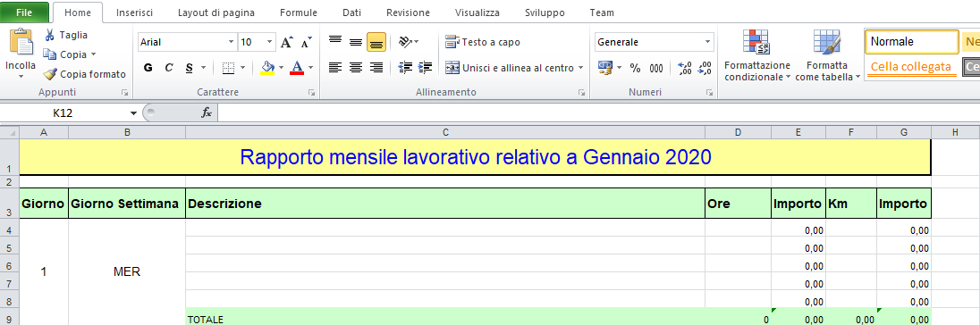Click the increase decimal places icon
Viewport: 980px width, 325px height.
[684, 68]
